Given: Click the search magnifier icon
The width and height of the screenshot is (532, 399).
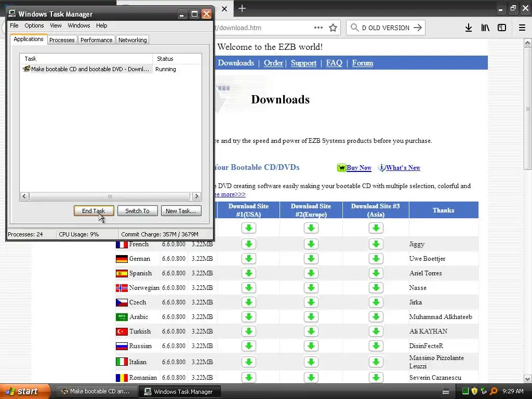Looking at the screenshot, I should [354, 28].
